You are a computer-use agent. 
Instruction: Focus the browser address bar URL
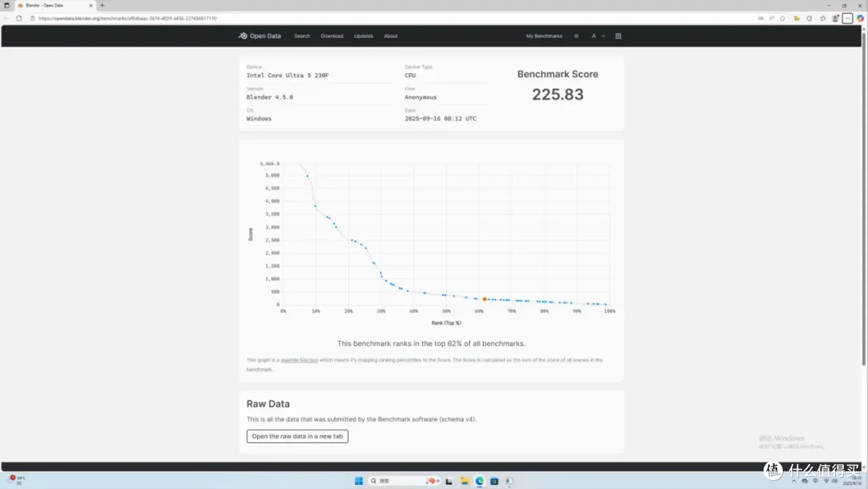128,18
